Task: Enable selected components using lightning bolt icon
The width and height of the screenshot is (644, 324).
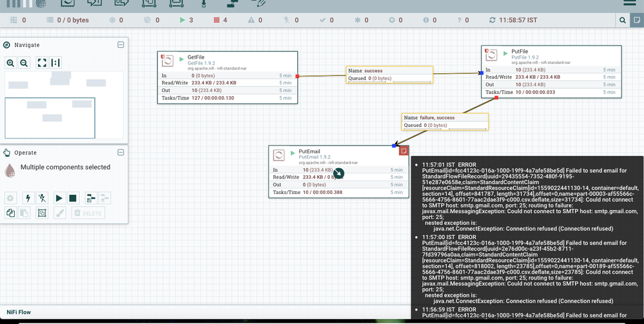Action: 28,198
